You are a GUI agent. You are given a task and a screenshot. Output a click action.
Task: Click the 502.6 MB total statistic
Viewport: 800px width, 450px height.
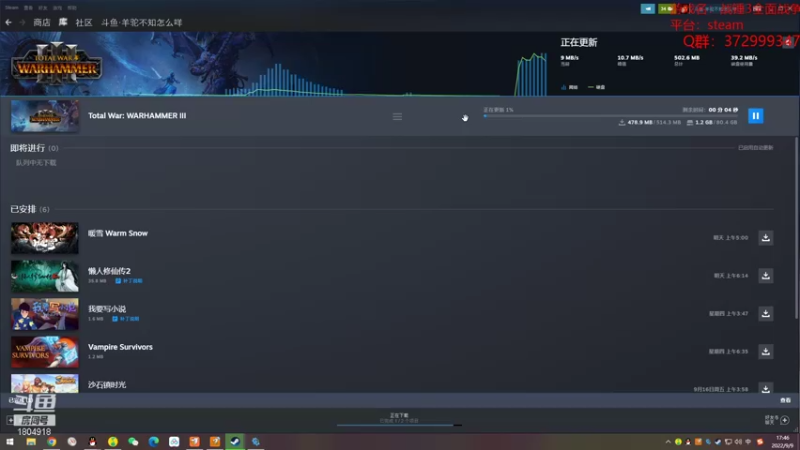(687, 60)
